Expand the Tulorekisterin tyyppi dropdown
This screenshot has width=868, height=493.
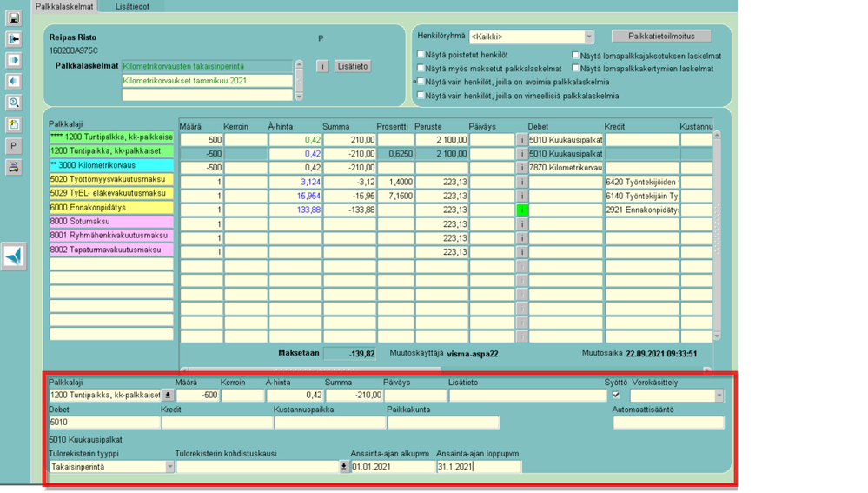point(169,467)
